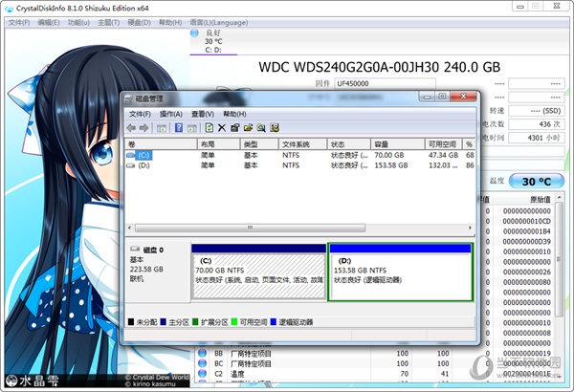Click the CrystalDiskInfo title bar app icon
Image resolution: width=574 pixels, height=392 pixels.
(10, 9)
